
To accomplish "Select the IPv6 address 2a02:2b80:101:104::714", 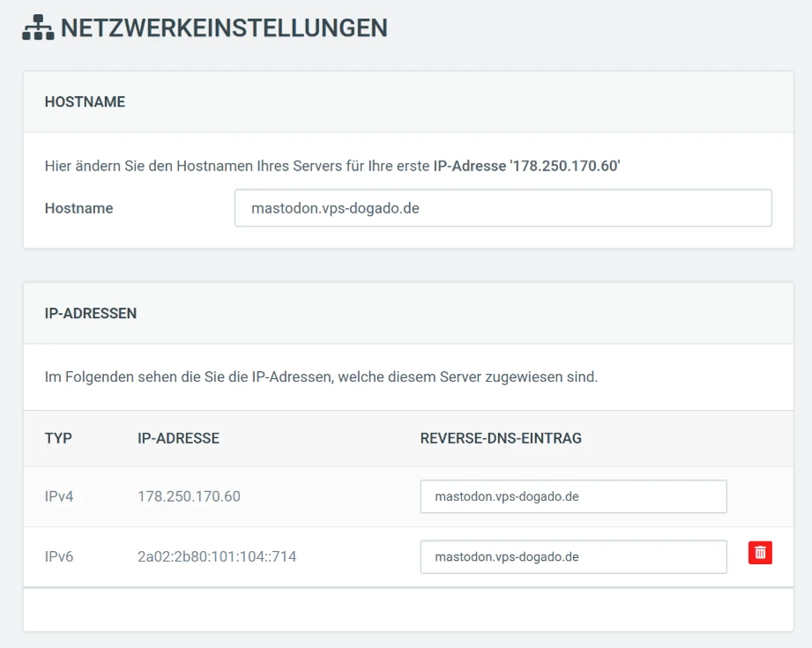I will click(x=217, y=556).
